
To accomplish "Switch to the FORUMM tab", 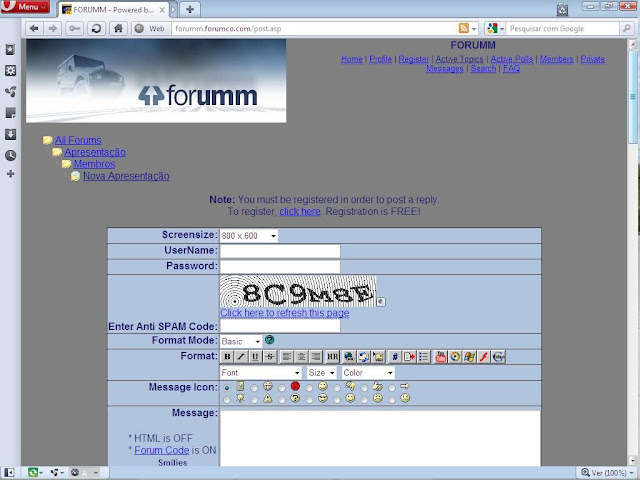I will tap(113, 9).
